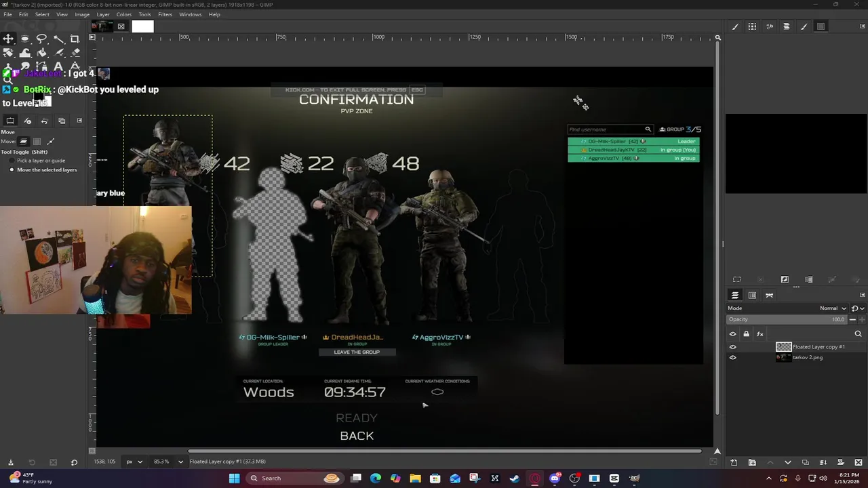Select the Eraser tool
Image resolution: width=868 pixels, height=488 pixels.
coord(75,52)
